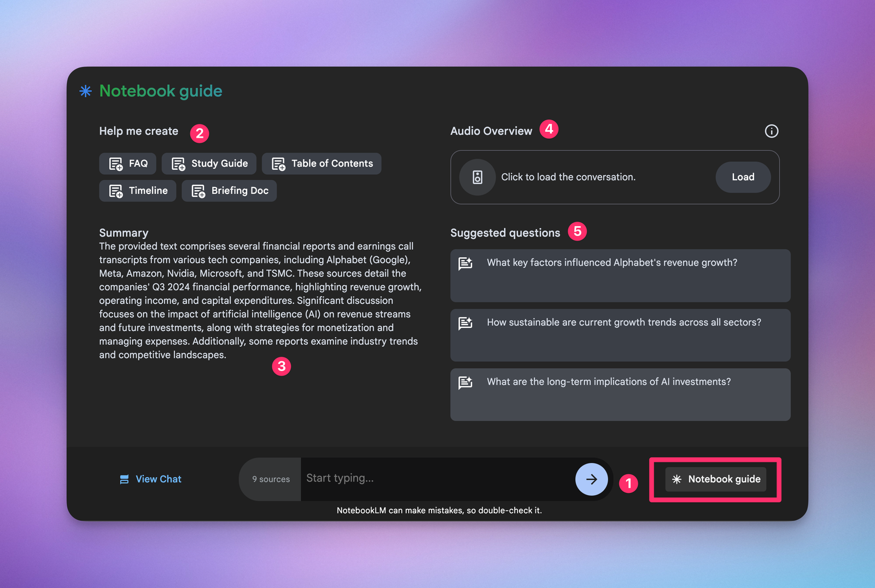Click the Table of Contents document icon

[x=278, y=163]
